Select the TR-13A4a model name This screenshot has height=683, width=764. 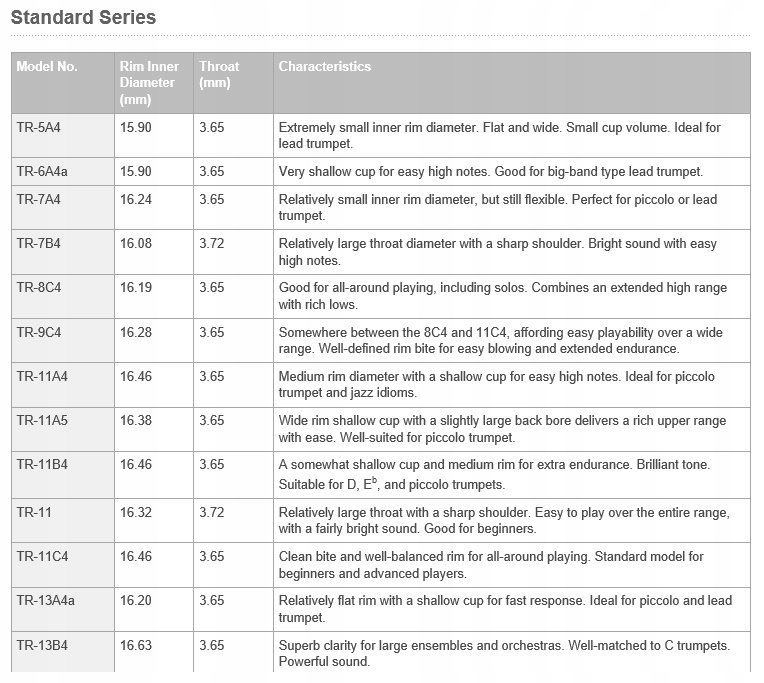(45, 600)
